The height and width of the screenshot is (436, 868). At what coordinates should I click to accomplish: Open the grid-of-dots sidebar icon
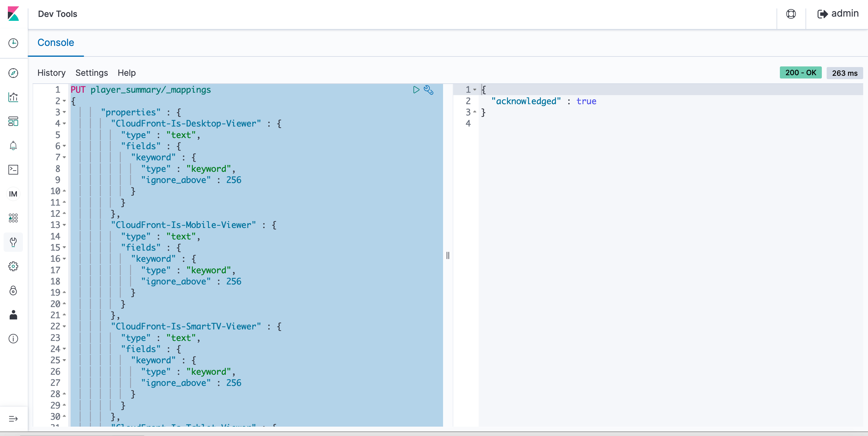pos(13,218)
